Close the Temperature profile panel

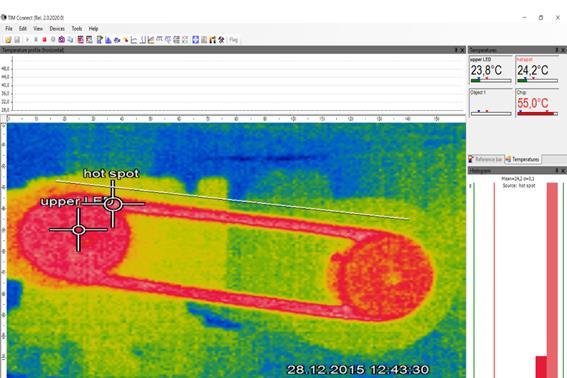[x=462, y=50]
